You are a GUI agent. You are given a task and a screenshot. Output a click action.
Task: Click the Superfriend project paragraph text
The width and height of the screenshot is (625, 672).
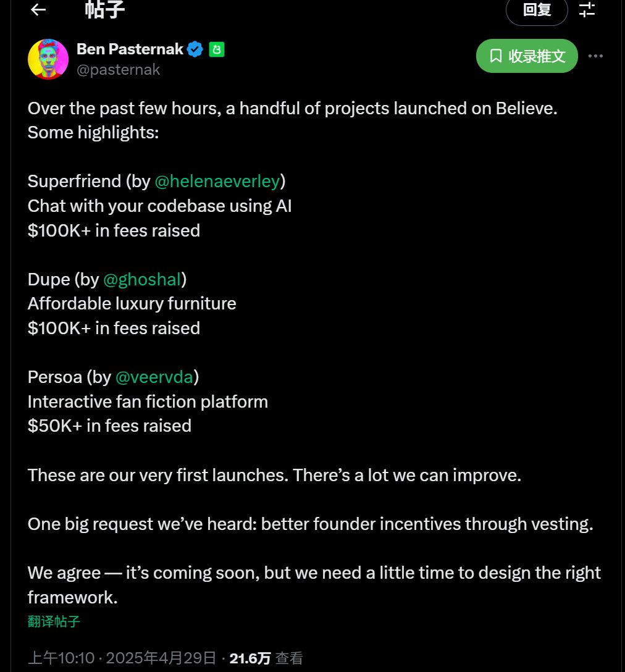pyautogui.click(x=159, y=206)
